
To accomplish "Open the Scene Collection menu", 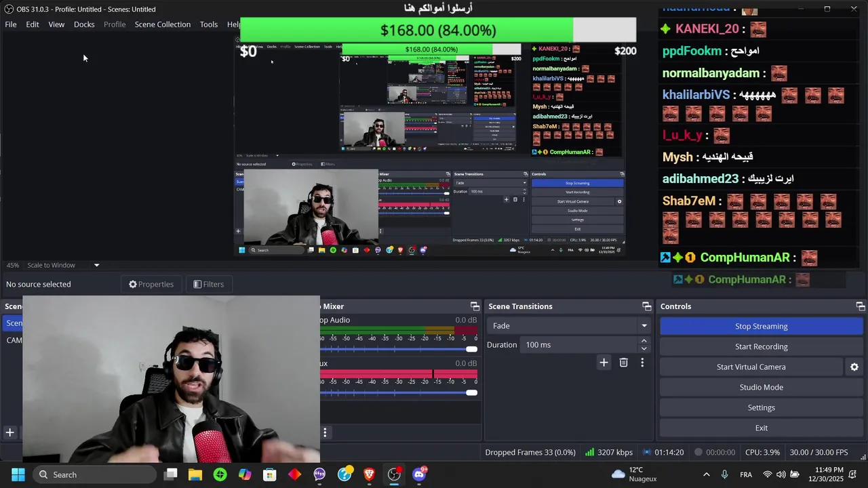I will 163,24.
